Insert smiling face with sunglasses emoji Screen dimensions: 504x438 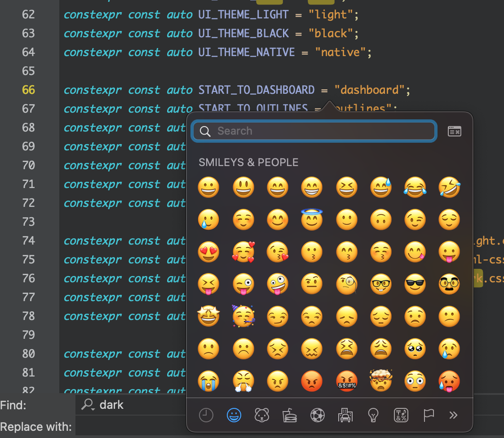pos(415,284)
